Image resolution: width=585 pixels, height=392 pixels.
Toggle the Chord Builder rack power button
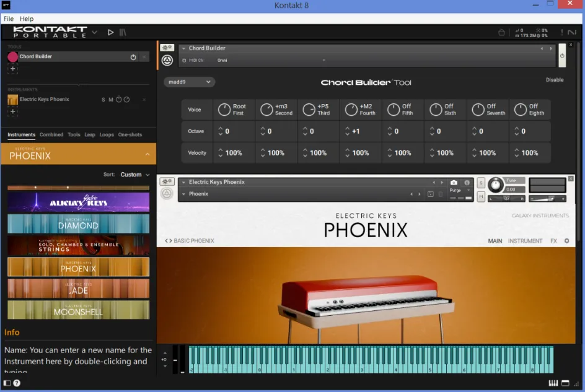point(562,56)
